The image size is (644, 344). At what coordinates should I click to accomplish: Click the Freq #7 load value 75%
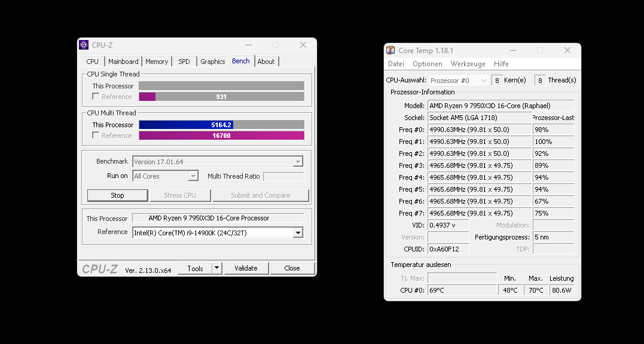pyautogui.click(x=553, y=213)
